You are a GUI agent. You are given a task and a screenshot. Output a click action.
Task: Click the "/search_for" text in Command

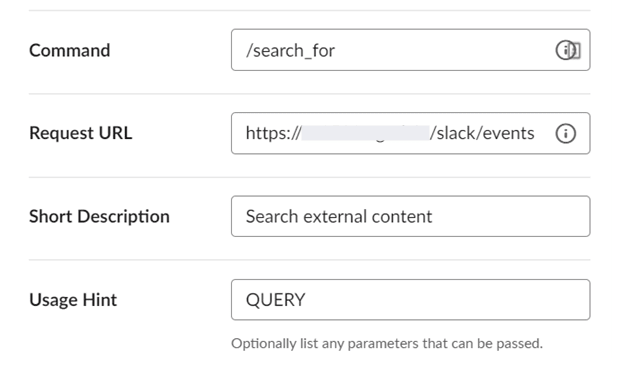click(290, 51)
